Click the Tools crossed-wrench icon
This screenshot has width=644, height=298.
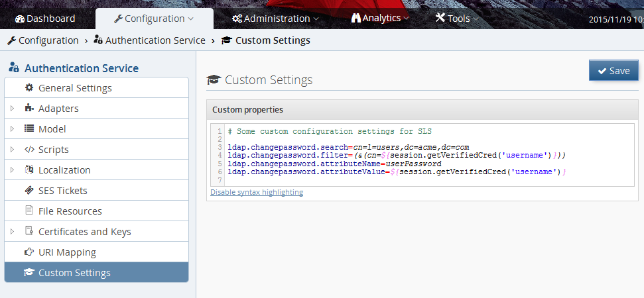click(x=440, y=18)
